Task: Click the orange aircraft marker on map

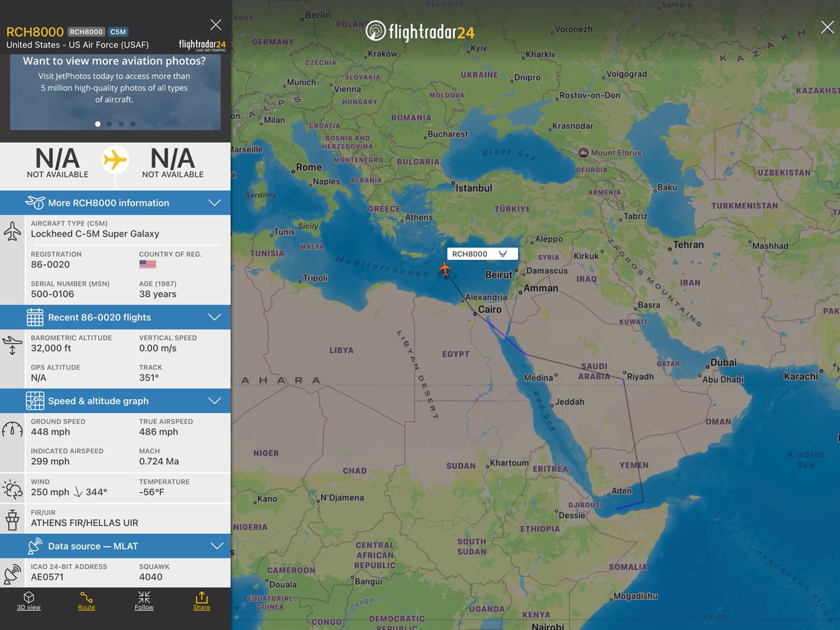Action: [x=444, y=268]
